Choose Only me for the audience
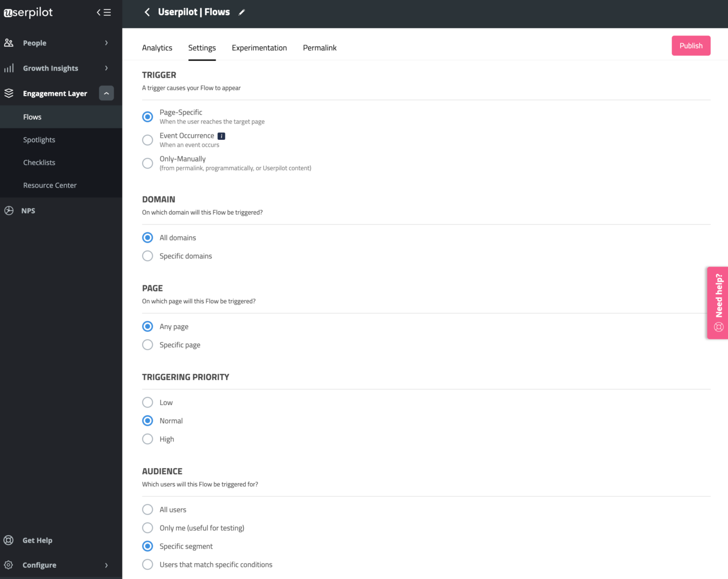The width and height of the screenshot is (728, 579). [147, 528]
